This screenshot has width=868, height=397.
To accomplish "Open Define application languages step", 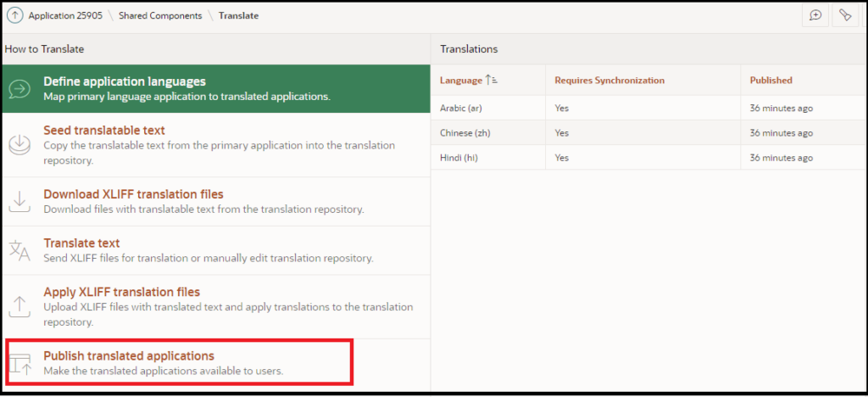I will coord(125,82).
